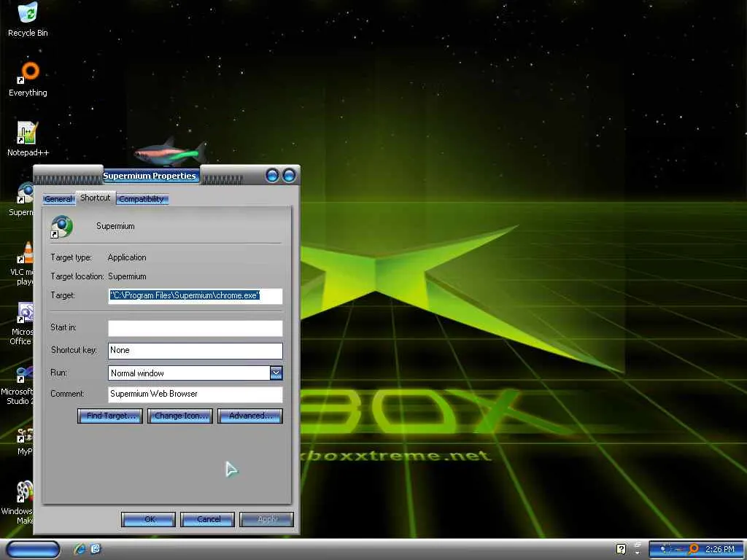Click the empty Start in field
Screen dimensions: 747x560
click(196, 328)
